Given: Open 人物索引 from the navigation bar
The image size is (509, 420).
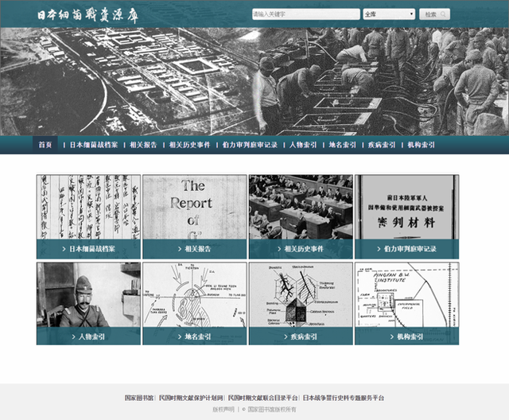Looking at the screenshot, I should pyautogui.click(x=303, y=146).
